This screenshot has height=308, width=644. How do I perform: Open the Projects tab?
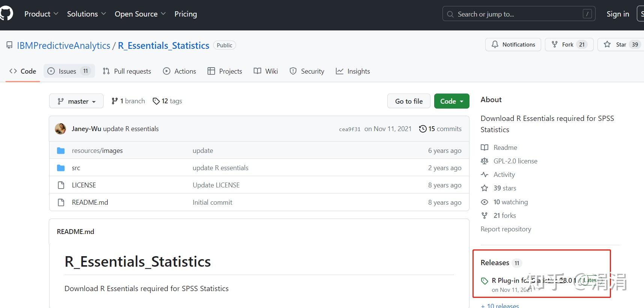click(225, 71)
